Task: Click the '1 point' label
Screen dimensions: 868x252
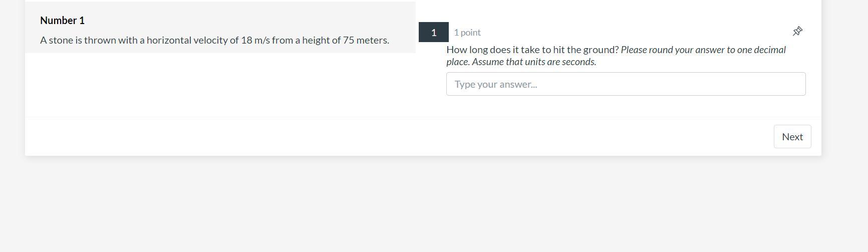Action: pos(467,33)
